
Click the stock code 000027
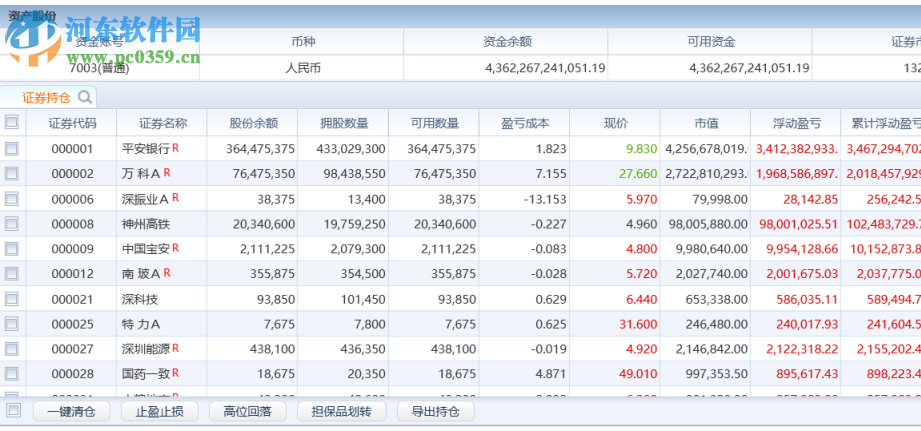(x=72, y=349)
